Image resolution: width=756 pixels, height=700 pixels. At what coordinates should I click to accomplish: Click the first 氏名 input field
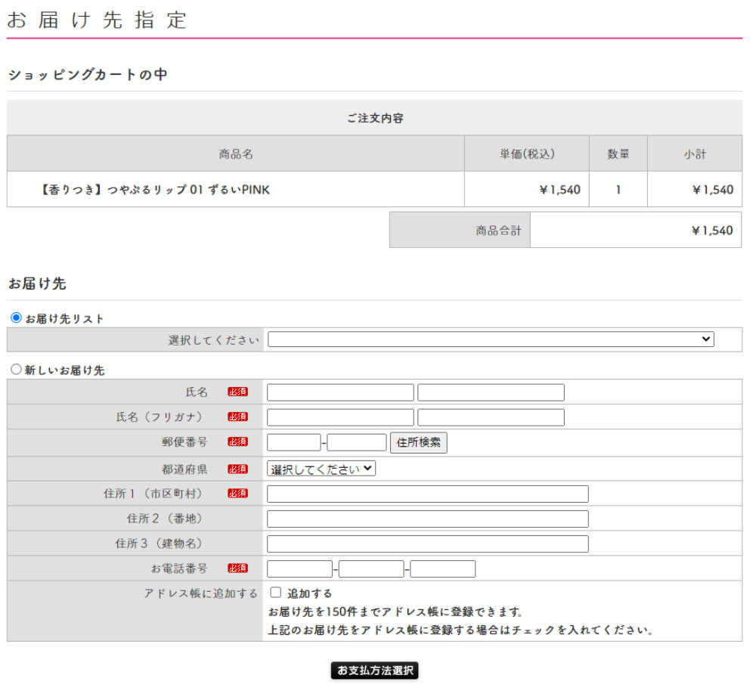(340, 392)
